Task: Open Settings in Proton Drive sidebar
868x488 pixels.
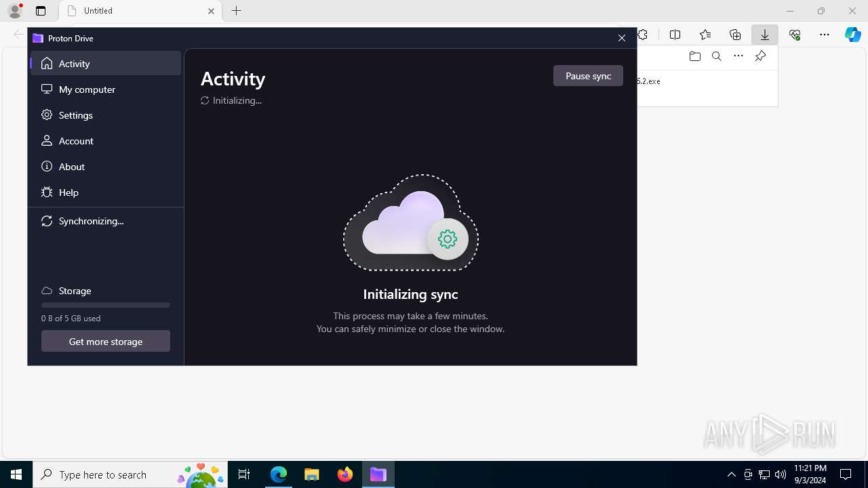Action: (x=106, y=115)
